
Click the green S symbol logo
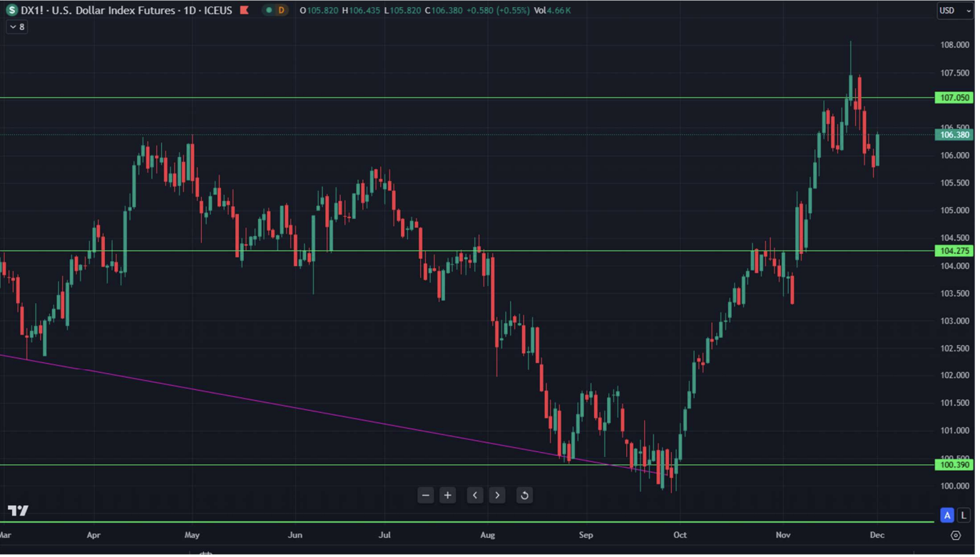click(11, 10)
